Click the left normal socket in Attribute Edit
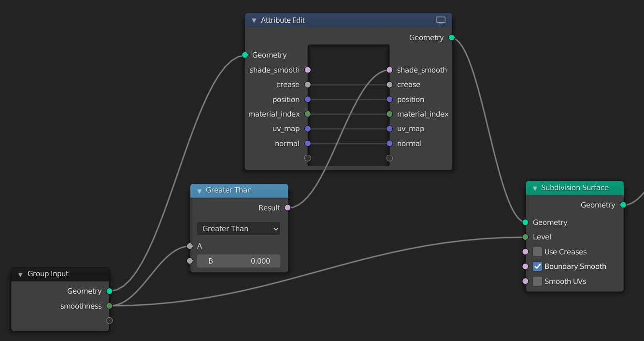This screenshot has width=644, height=341. point(308,144)
